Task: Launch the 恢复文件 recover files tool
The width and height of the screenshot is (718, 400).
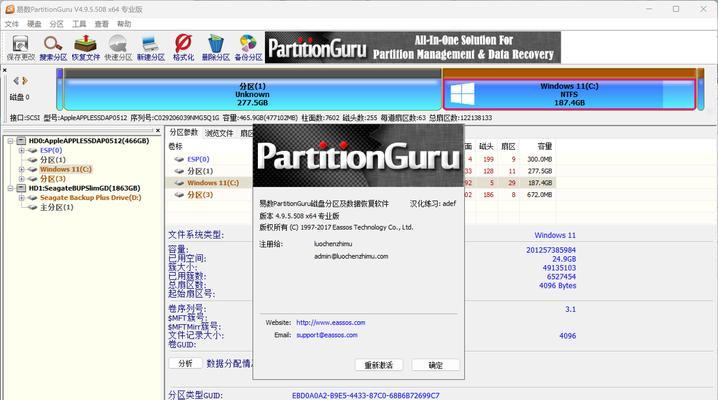Action: (86, 48)
